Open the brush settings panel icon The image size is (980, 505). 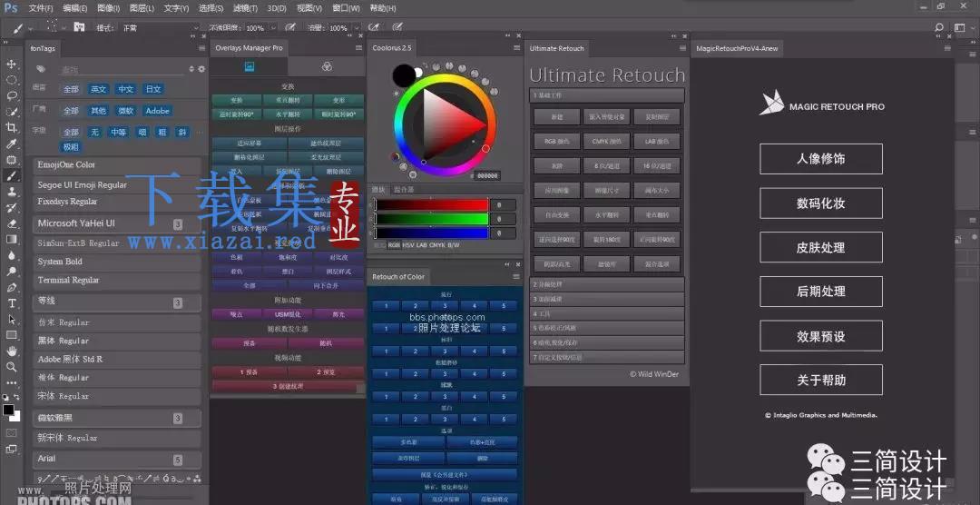tap(79, 27)
